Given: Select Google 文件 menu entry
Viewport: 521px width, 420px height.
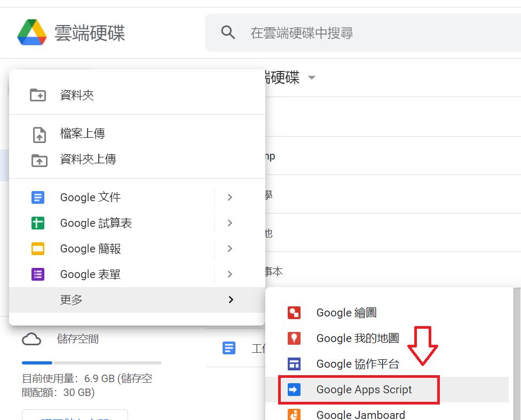Looking at the screenshot, I should [x=112, y=197].
